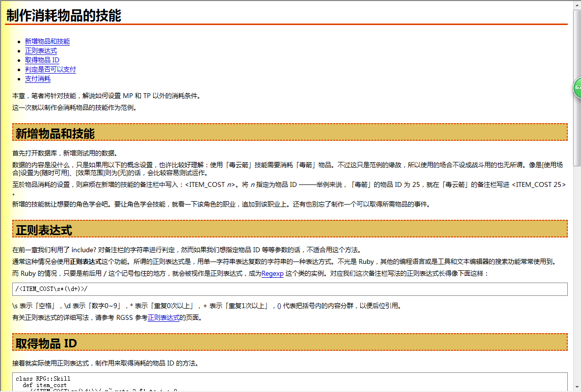Viewport: 581px width, 392px height.
Task: Click the 本章，笔者将针对技能 intro line
Action: [106, 96]
